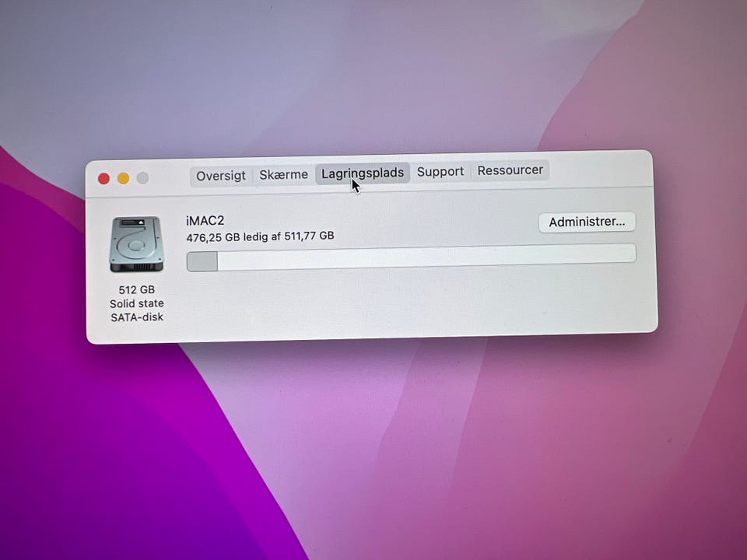This screenshot has height=560, width=747.
Task: Select the Lagringsplads tab
Action: tap(363, 173)
